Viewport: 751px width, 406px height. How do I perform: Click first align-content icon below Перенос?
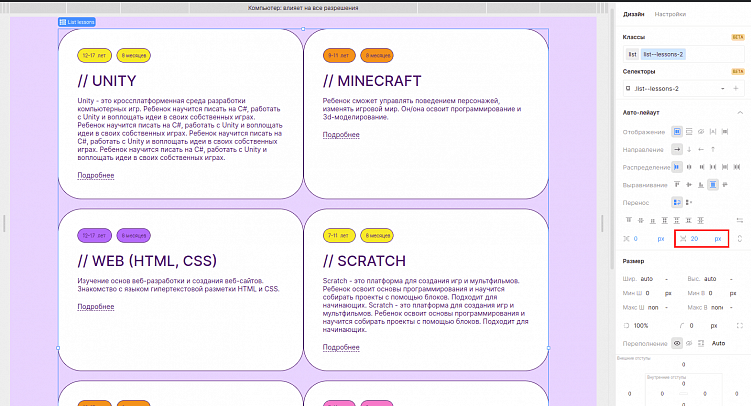click(629, 220)
